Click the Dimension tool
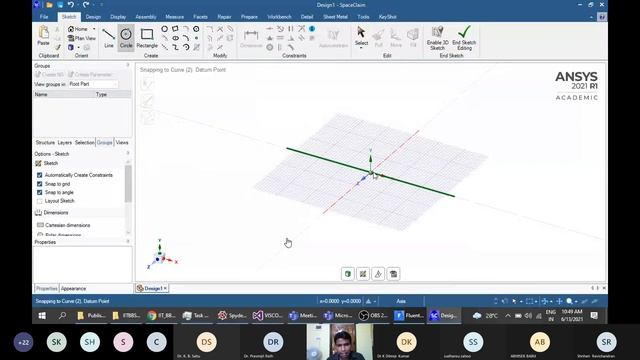The height and width of the screenshot is (360, 640). (x=251, y=38)
